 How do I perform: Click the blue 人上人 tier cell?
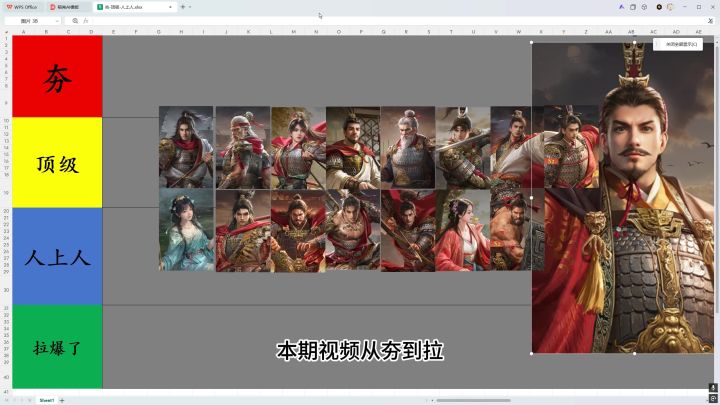[57, 256]
